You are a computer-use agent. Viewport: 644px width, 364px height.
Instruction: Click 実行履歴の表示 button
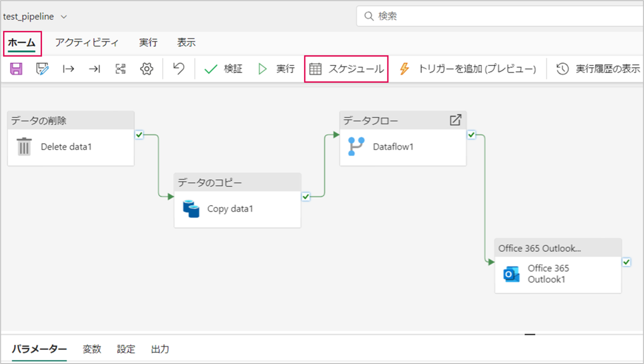pos(598,69)
